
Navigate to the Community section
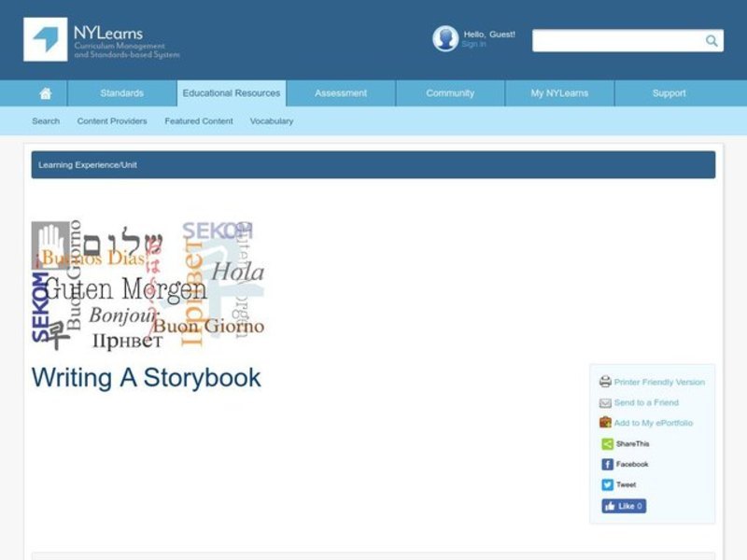click(x=449, y=93)
